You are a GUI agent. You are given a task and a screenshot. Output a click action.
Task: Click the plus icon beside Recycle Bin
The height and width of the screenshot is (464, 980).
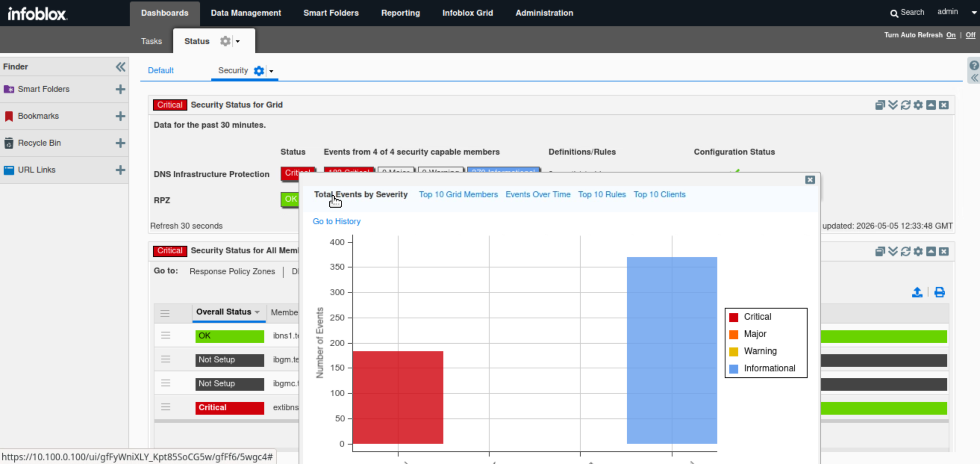point(120,143)
